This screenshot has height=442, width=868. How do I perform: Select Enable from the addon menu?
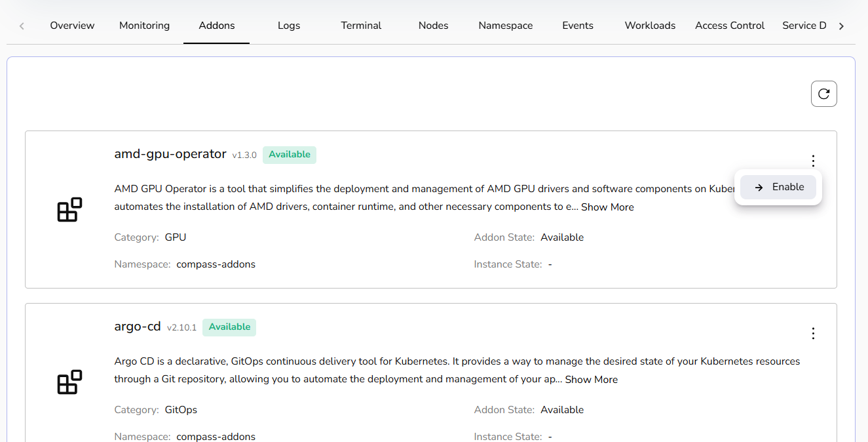(778, 187)
